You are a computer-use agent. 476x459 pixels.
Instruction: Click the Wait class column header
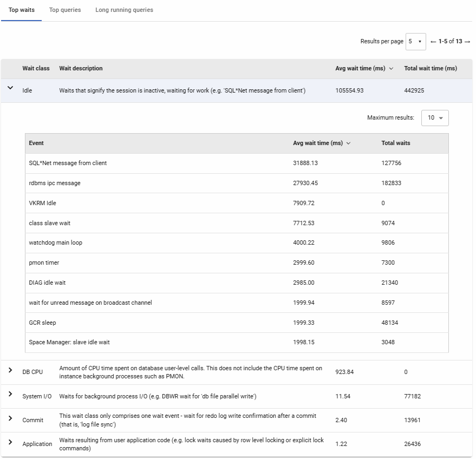coord(36,68)
